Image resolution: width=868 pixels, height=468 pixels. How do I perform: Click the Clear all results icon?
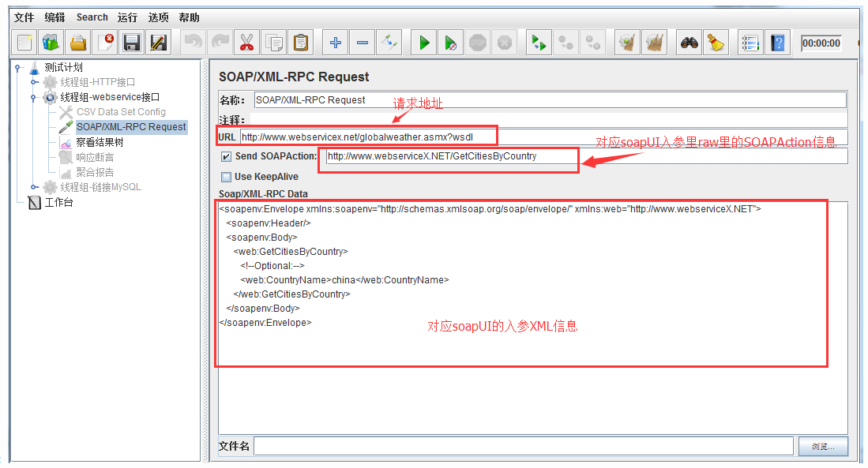[654, 43]
